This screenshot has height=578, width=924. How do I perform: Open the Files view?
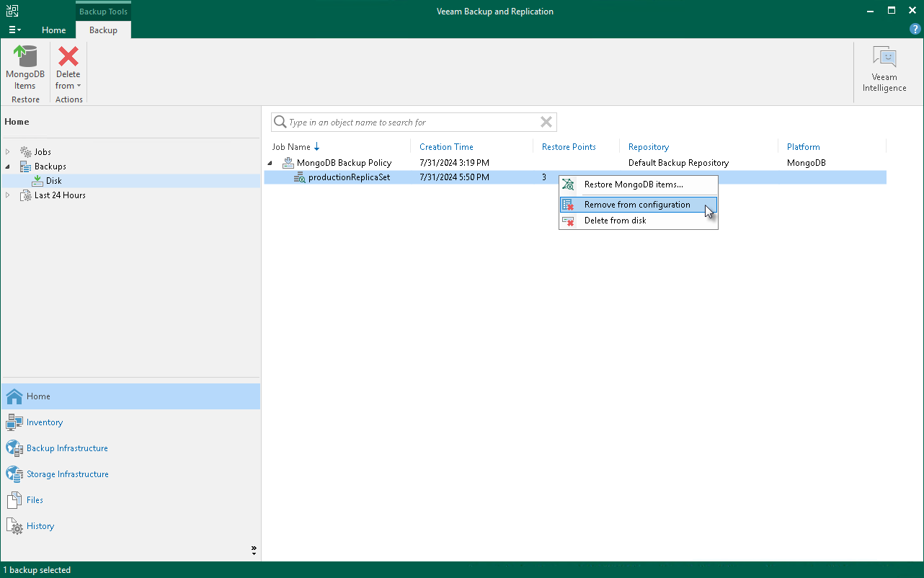click(x=130, y=500)
